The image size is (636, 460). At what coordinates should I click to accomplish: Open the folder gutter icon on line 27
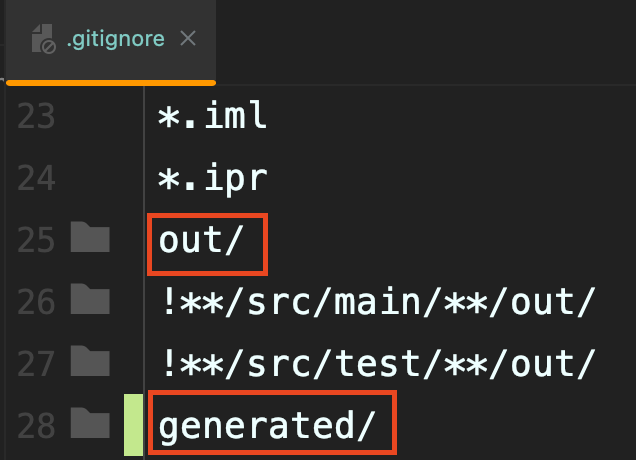click(91, 361)
